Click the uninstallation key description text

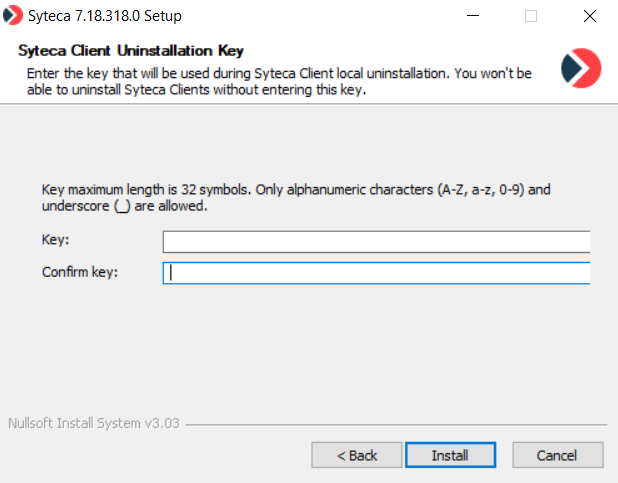(280, 83)
